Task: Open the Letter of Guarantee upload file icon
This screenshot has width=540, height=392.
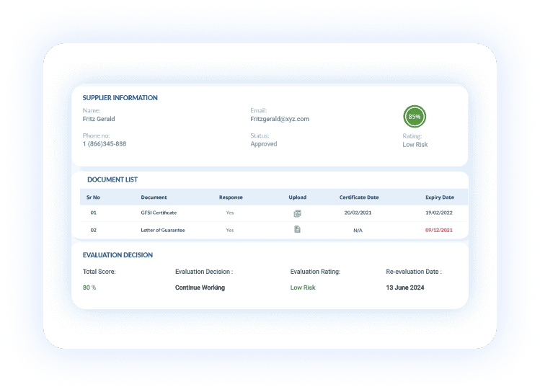Action: tap(297, 229)
